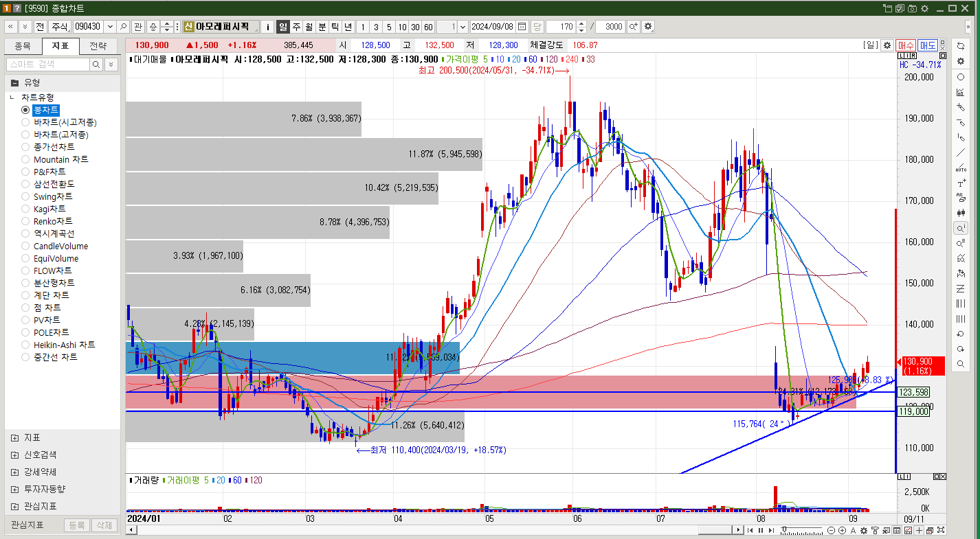Select the 봉차트 chart type radio
The height and width of the screenshot is (539, 980).
[x=26, y=110]
